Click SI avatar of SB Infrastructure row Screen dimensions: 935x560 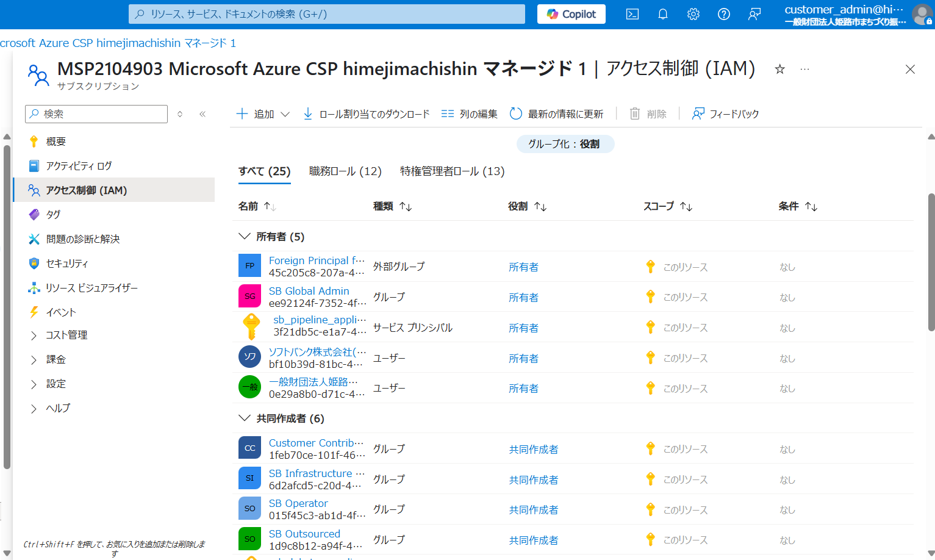[x=249, y=478]
